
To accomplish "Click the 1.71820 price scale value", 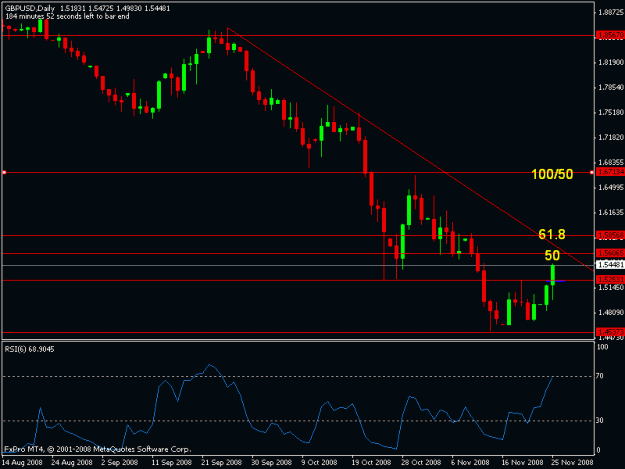I will pyautogui.click(x=611, y=137).
